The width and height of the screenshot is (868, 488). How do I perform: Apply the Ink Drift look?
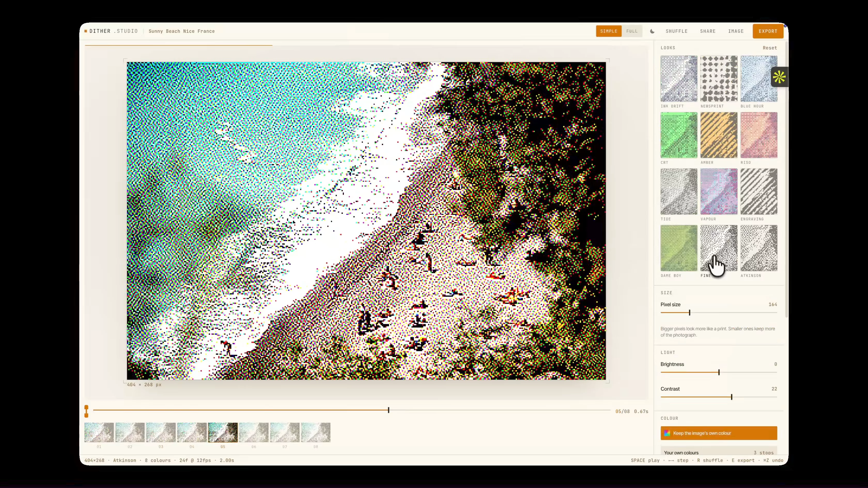point(679,79)
